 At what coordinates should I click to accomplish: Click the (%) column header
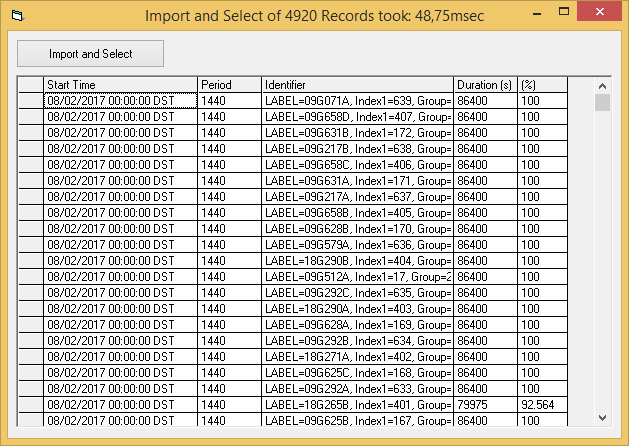click(x=542, y=85)
